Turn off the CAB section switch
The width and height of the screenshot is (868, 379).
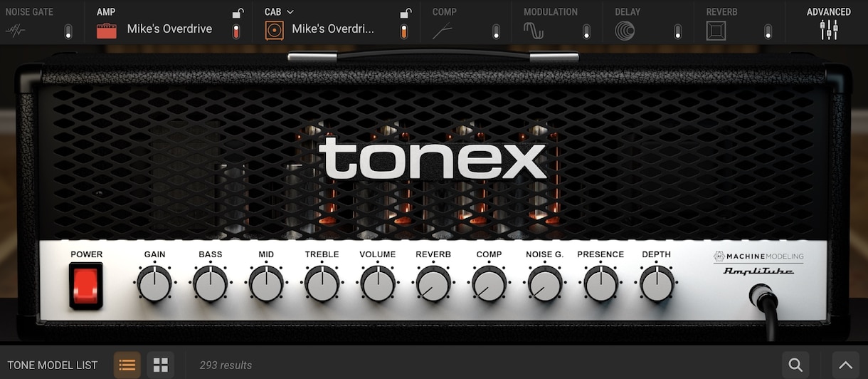403,31
